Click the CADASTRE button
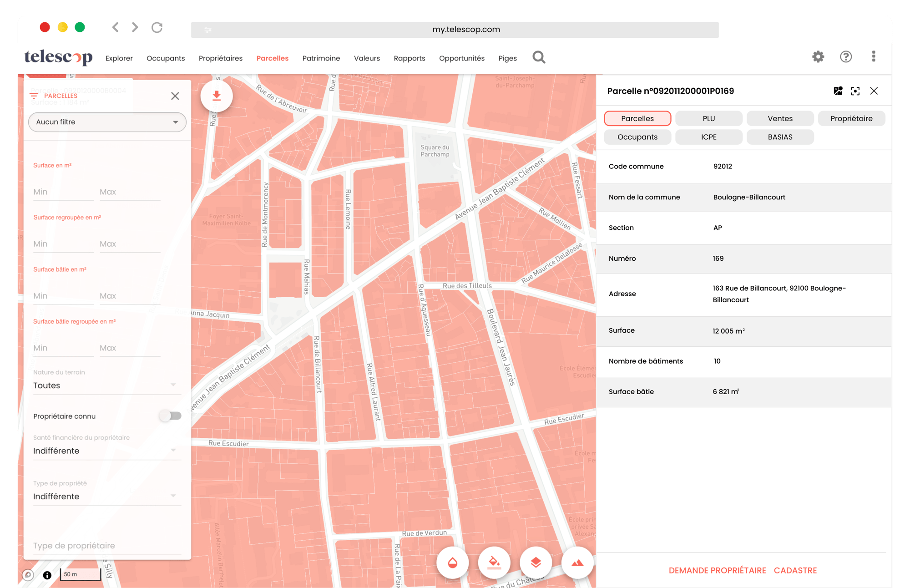910x588 pixels. coord(795,570)
